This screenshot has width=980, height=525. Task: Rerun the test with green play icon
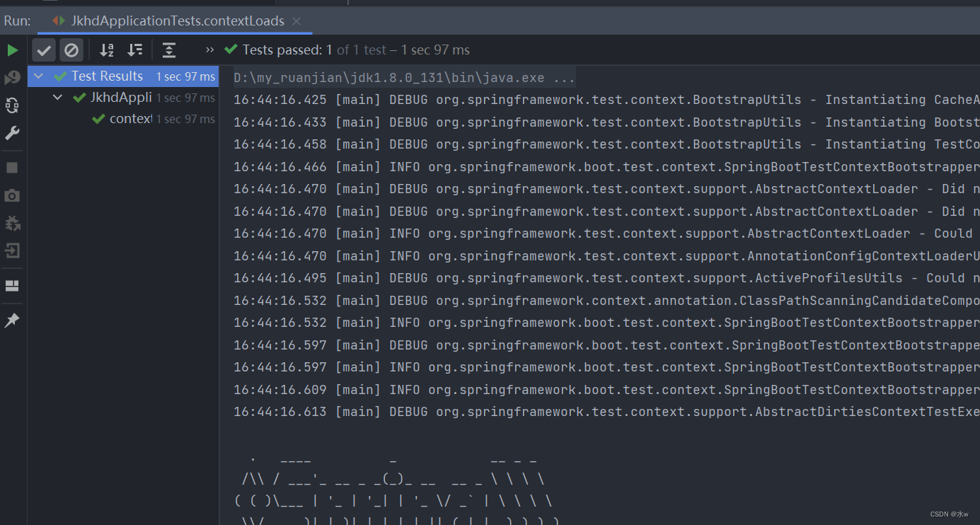click(x=12, y=50)
